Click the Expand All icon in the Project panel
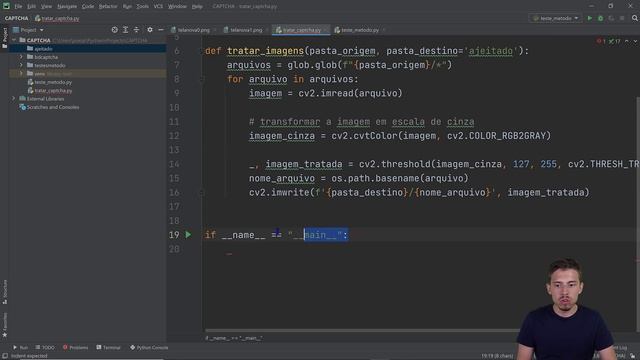 [x=125, y=30]
